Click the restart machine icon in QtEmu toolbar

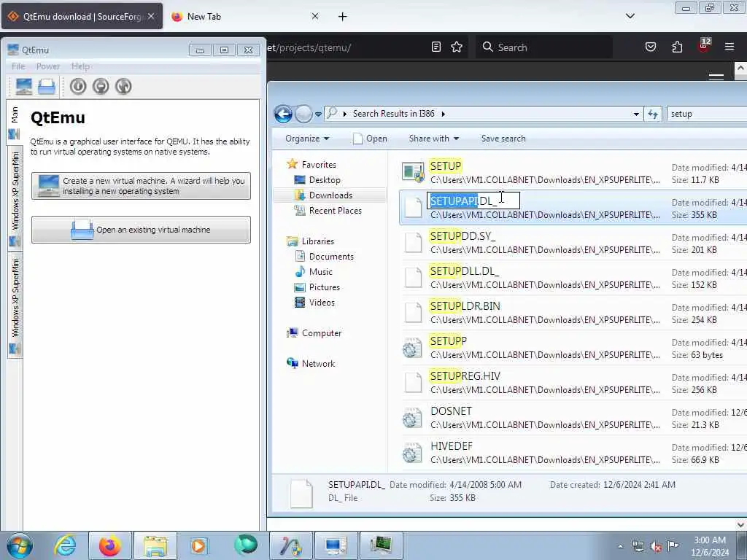[x=123, y=87]
